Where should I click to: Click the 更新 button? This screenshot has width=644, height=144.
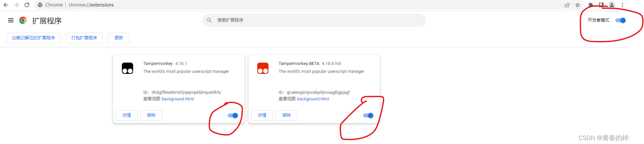click(119, 38)
